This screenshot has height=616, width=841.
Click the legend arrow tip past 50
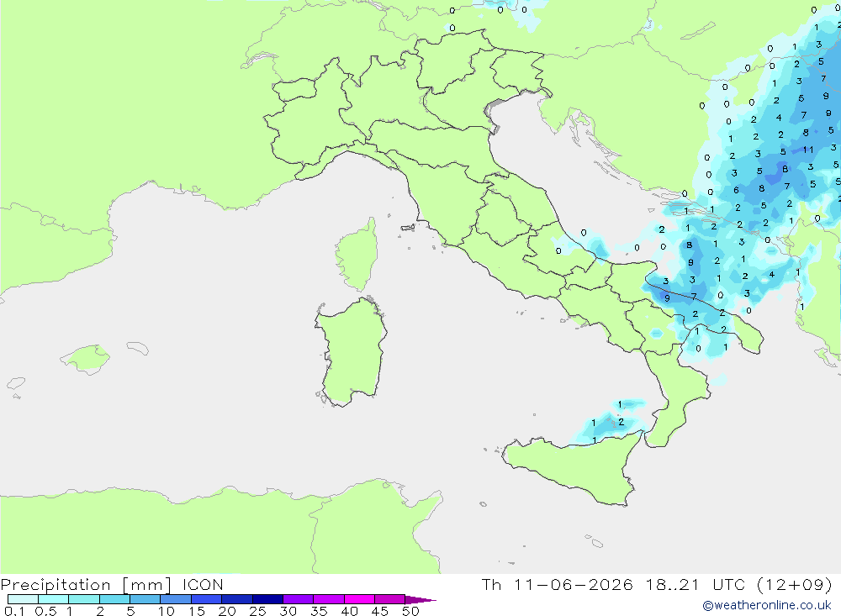coord(421,600)
